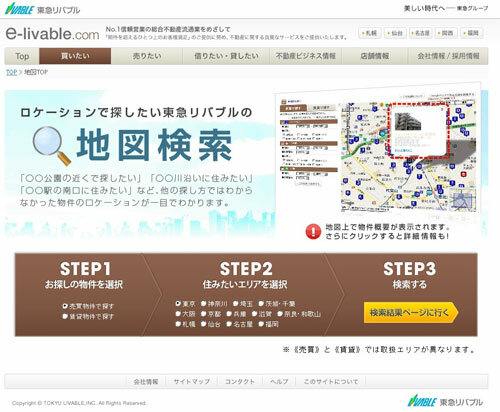Open the ヘルプ footer link
The height and width of the screenshot is (412, 500).
tap(279, 381)
